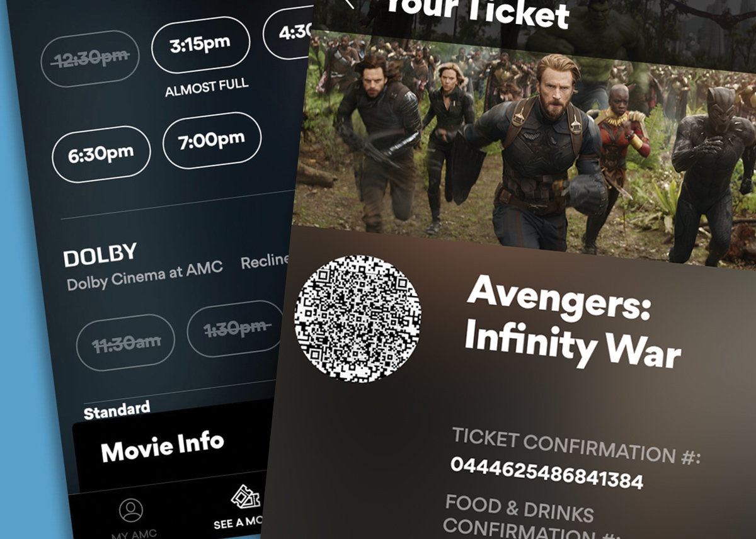Tap ticket confirmation number 0444625486841384

[547, 473]
